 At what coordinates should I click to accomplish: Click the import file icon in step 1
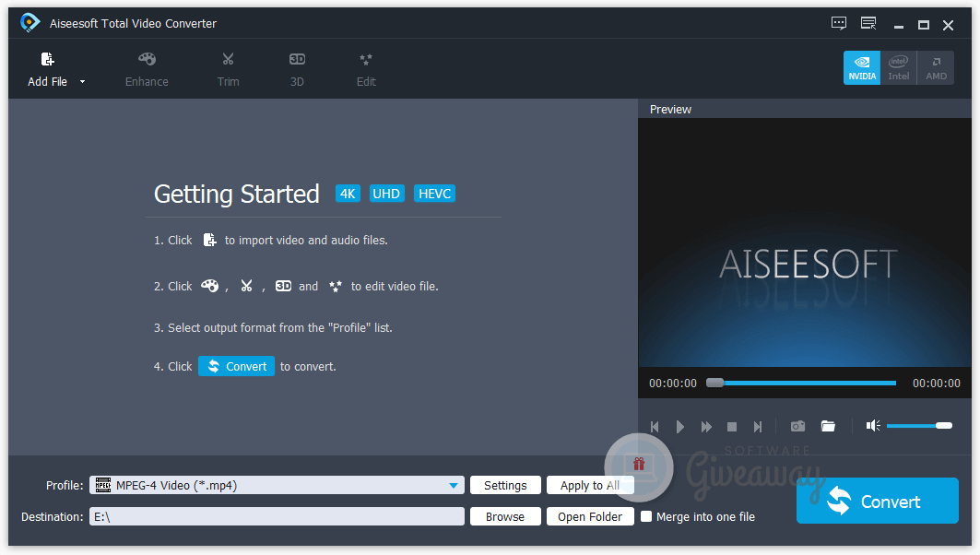tap(209, 240)
